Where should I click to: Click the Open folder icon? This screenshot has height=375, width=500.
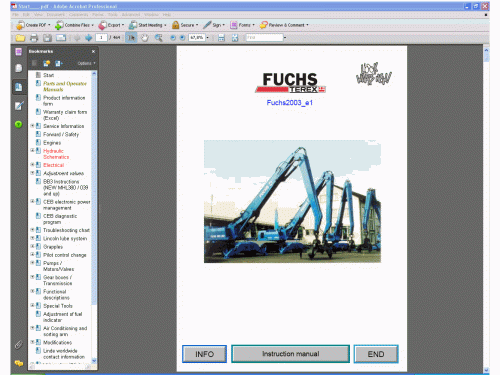20,38
